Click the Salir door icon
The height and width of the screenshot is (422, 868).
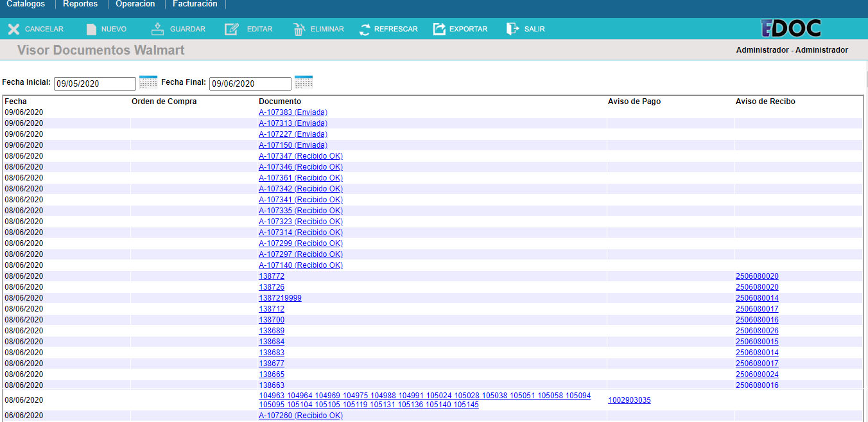point(512,29)
